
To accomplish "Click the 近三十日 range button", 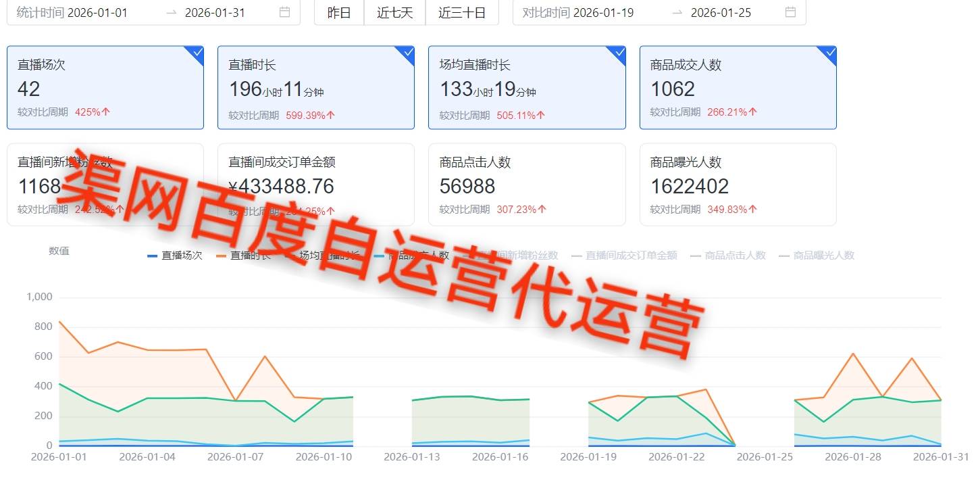I will [462, 12].
